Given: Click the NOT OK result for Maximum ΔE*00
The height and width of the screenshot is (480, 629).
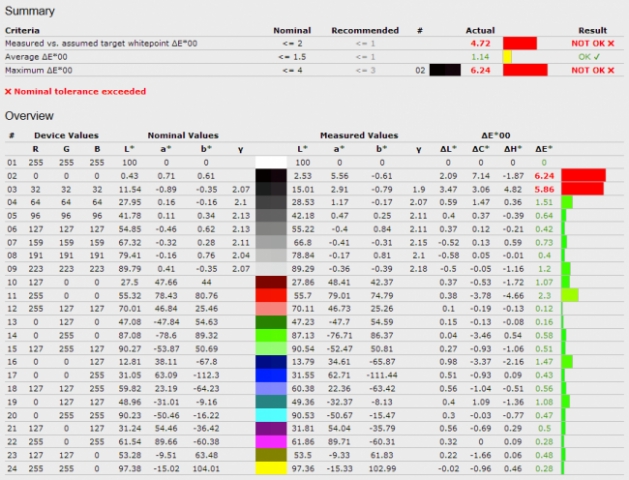Looking at the screenshot, I should [x=591, y=71].
